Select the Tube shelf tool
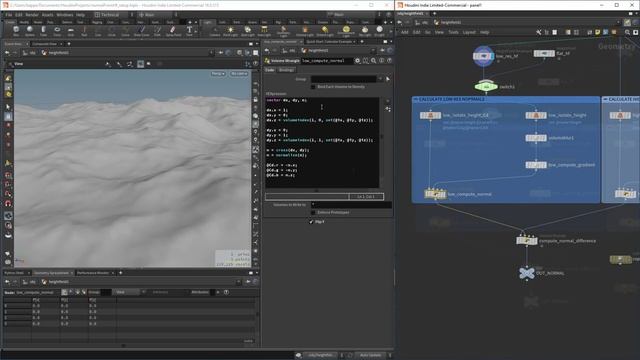Image resolution: width=640 pixels, height=360 pixels. click(x=43, y=31)
